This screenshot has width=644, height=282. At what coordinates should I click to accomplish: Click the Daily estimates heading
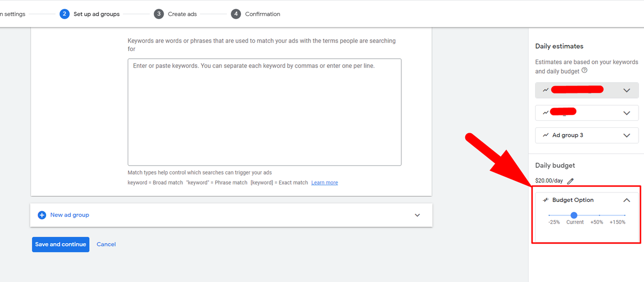click(559, 46)
